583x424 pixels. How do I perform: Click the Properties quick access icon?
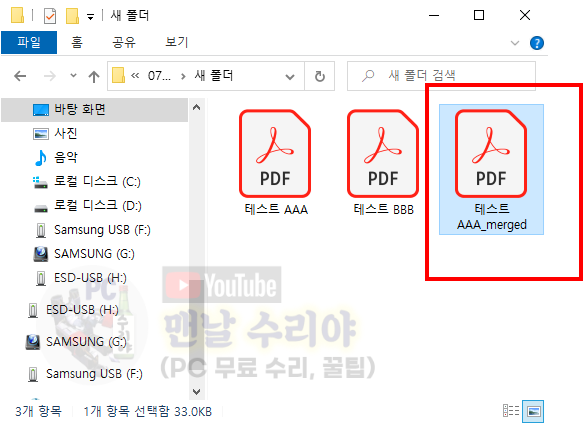pos(50,16)
